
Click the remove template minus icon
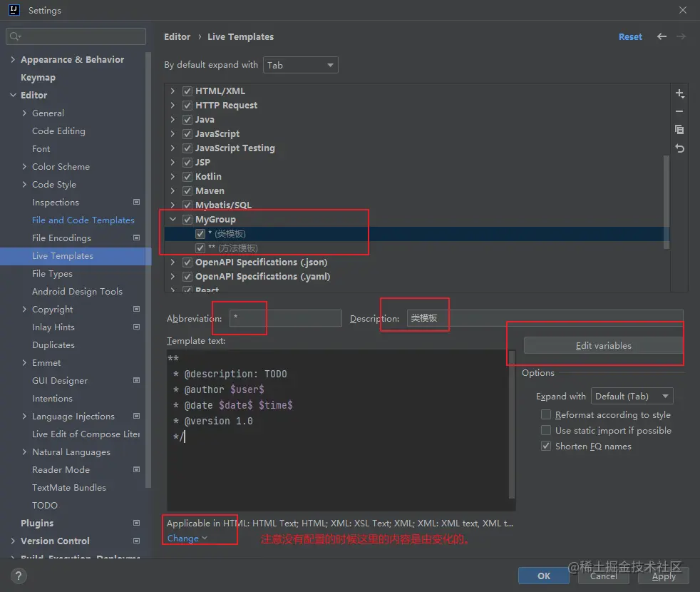click(679, 111)
